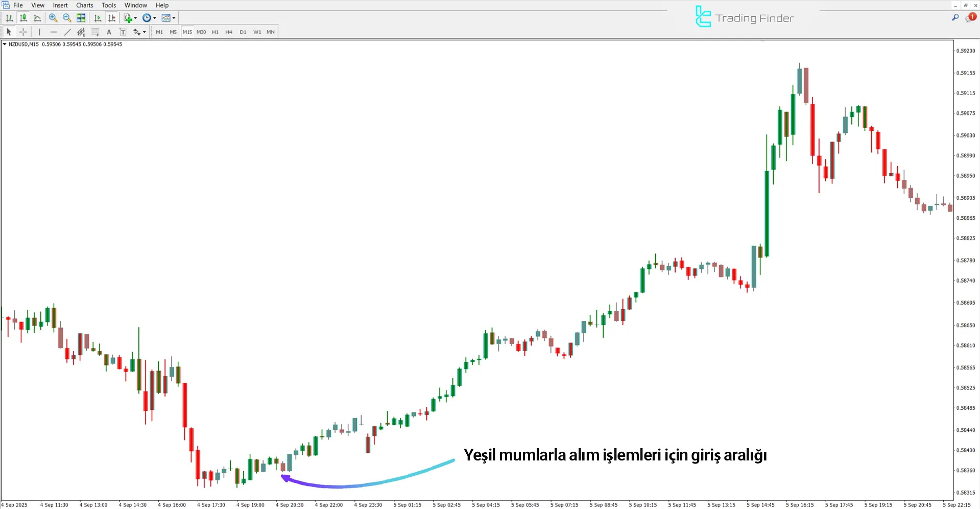Open the search magnifier near Trading Finder logo
Viewport: 980px width, 509px height.
(x=954, y=17)
